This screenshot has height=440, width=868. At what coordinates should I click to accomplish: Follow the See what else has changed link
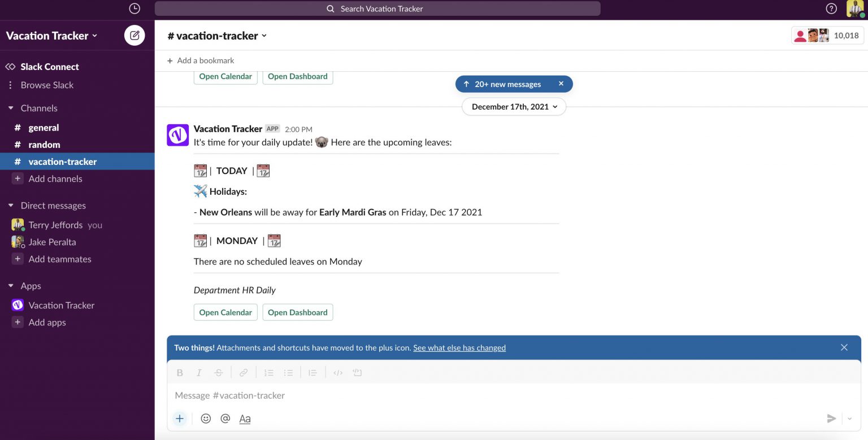coord(459,348)
